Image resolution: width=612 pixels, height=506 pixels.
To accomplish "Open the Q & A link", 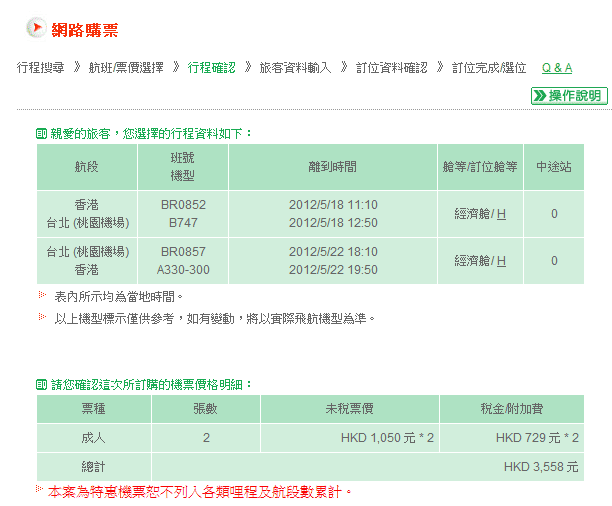I will coord(557,68).
